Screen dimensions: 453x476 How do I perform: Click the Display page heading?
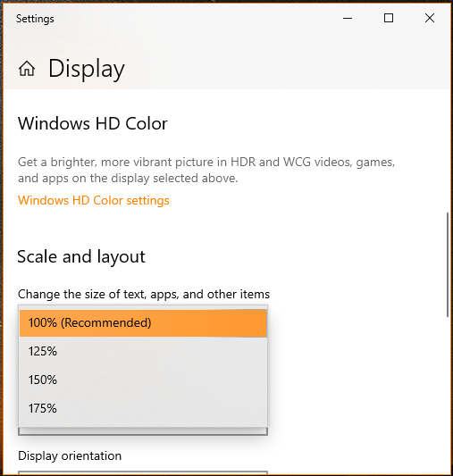(87, 69)
